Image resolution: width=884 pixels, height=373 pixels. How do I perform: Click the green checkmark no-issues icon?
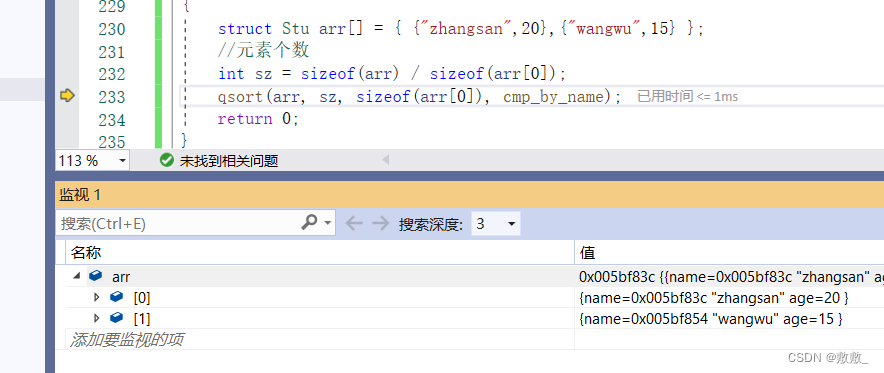166,161
